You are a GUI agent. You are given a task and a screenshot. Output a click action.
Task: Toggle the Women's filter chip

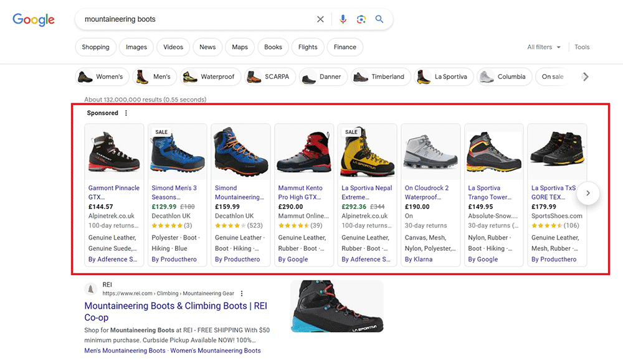pyautogui.click(x=102, y=77)
